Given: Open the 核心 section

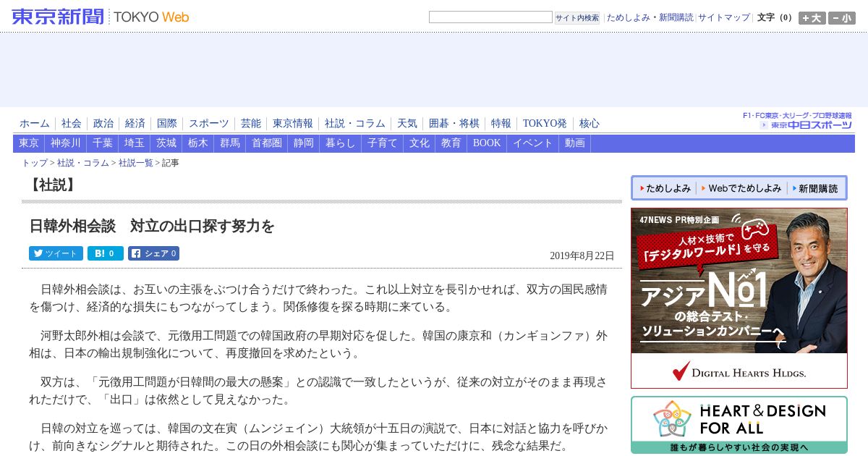Looking at the screenshot, I should click(590, 124).
